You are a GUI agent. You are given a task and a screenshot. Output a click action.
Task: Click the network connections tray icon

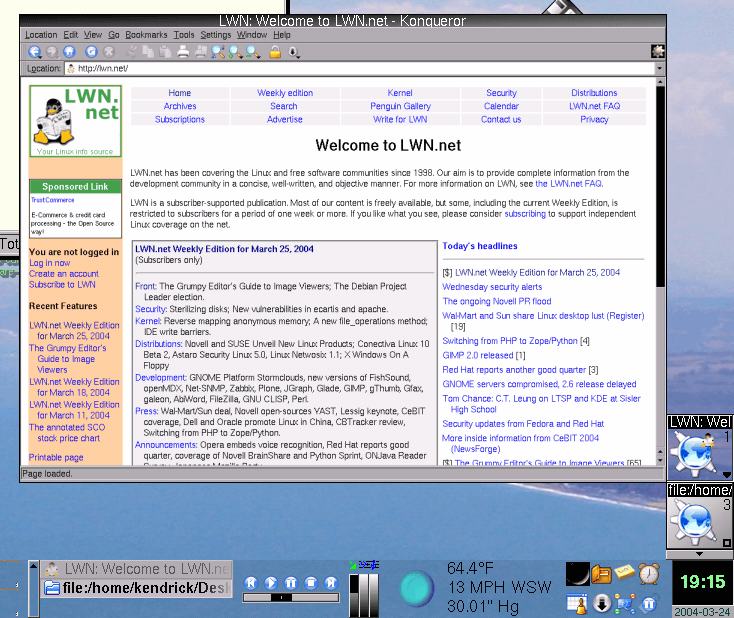625,604
